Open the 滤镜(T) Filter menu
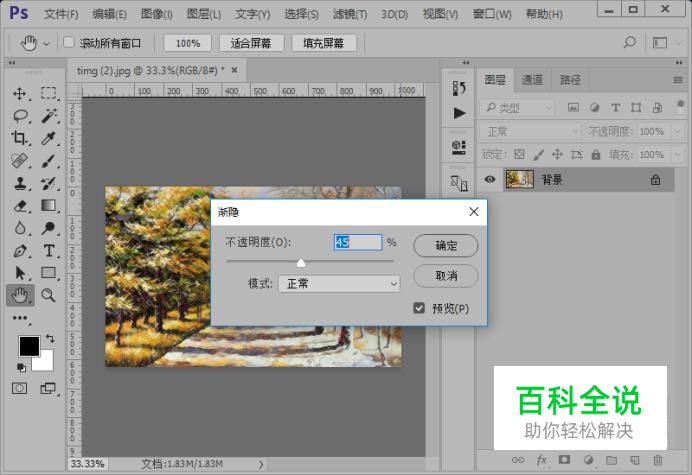 [350, 14]
